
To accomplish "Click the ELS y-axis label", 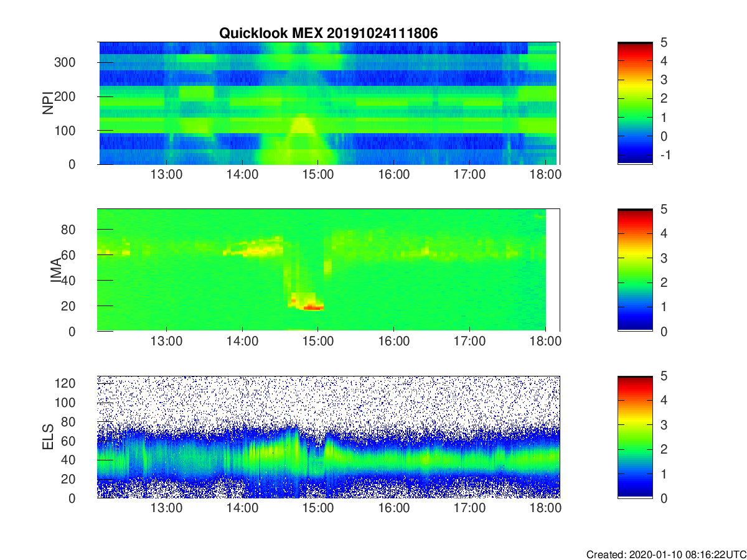I will (x=47, y=437).
